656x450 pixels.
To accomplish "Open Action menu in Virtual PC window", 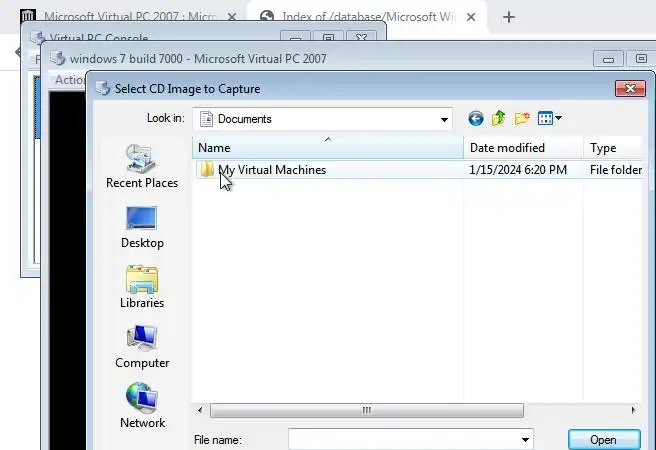I will (x=69, y=79).
